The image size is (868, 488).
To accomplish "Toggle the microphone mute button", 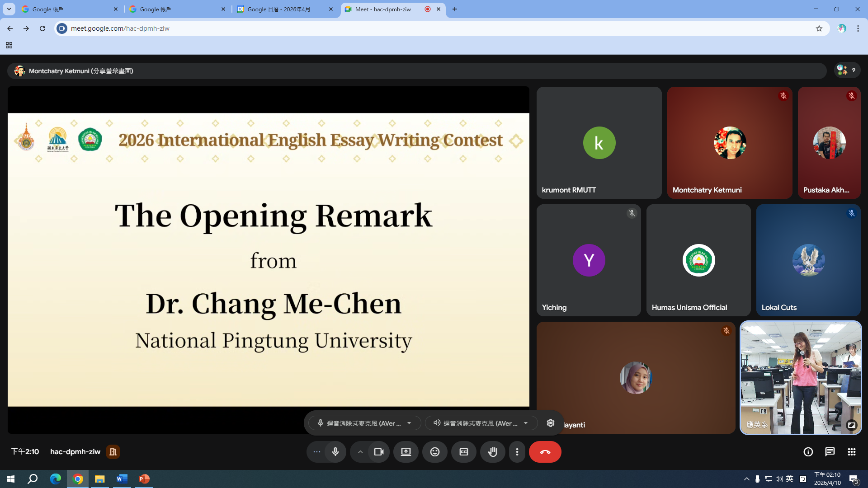I will coord(335,452).
